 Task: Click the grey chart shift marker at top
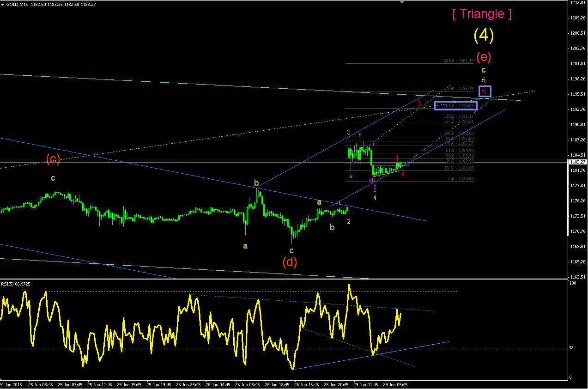[x=401, y=2]
